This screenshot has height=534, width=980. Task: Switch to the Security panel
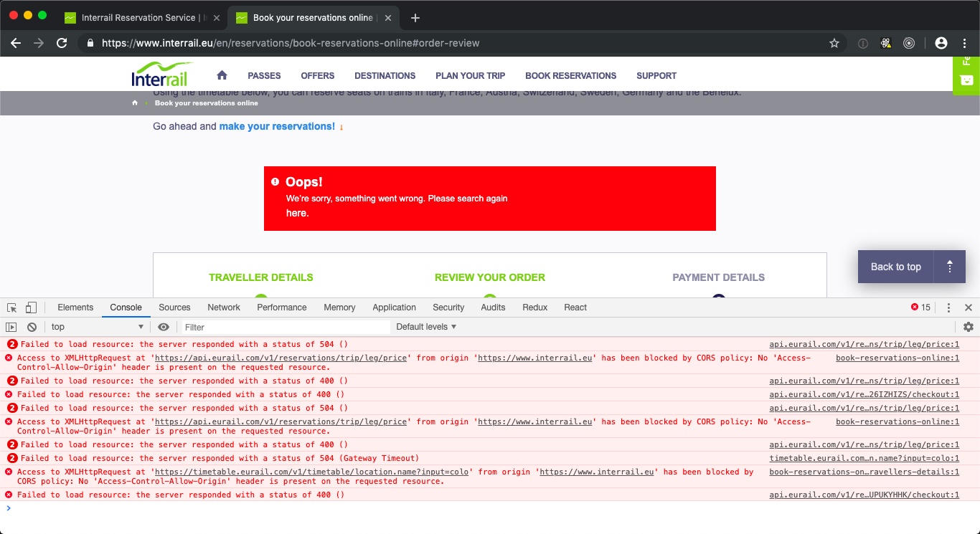[448, 307]
